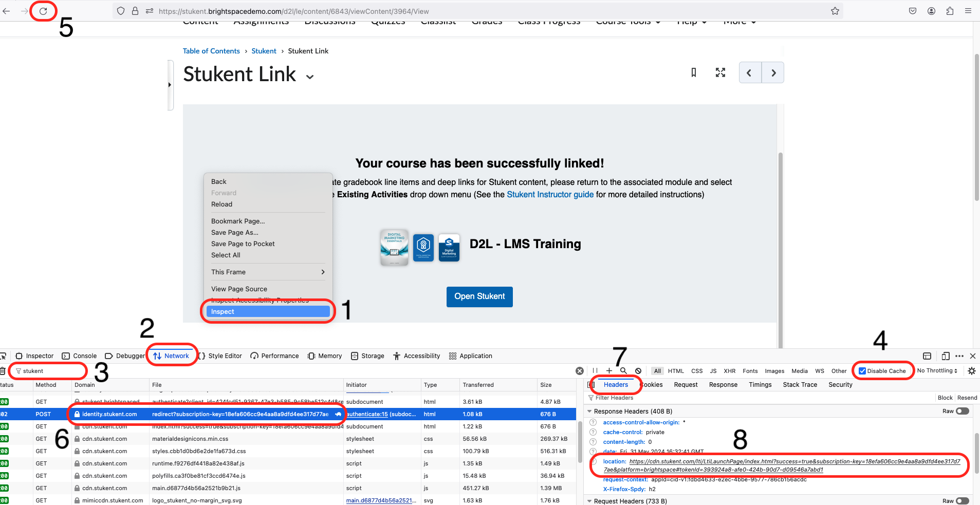
Task: Expand the Stukent Link title dropdown chevron
Action: (x=310, y=77)
